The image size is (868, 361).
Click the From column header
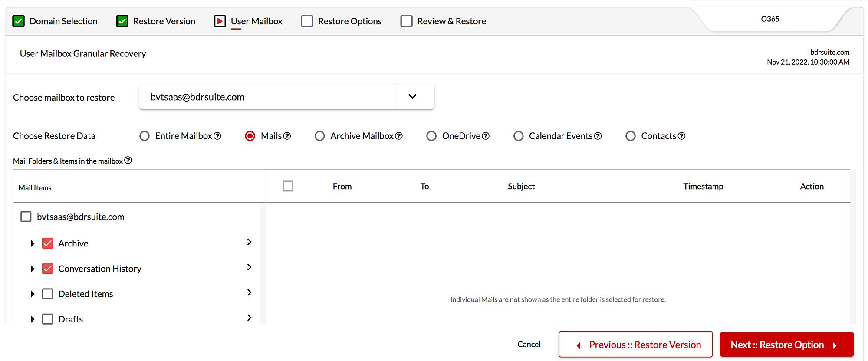coord(342,186)
